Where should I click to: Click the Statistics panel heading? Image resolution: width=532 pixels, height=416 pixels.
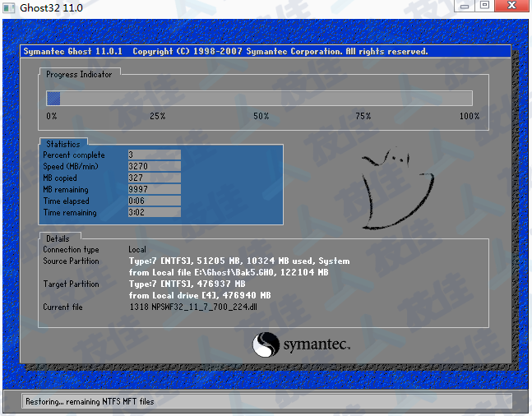click(63, 144)
